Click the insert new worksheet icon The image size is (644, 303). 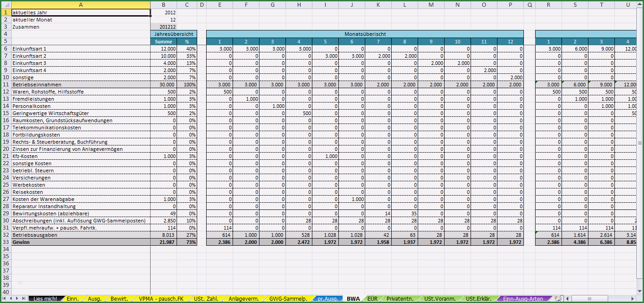[558, 299]
